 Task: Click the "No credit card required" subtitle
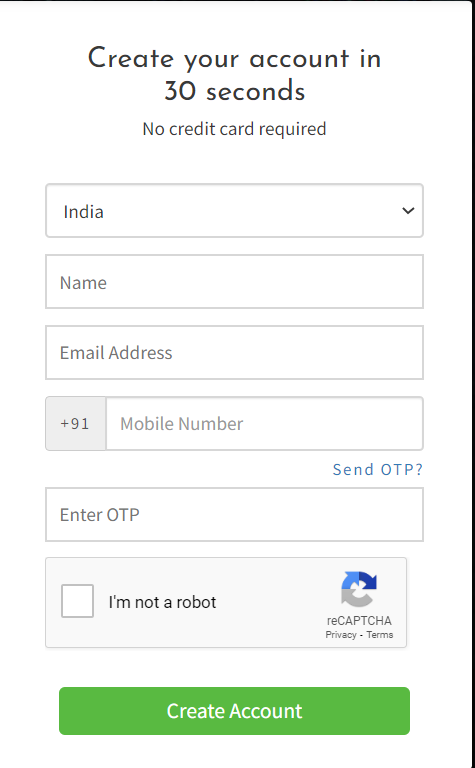click(234, 129)
